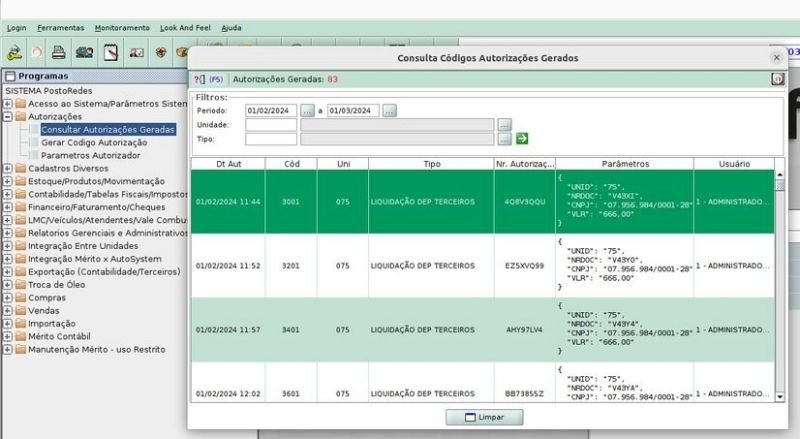Click the printer toolbar icon
Viewport: 800px width, 439px height.
pos(59,52)
